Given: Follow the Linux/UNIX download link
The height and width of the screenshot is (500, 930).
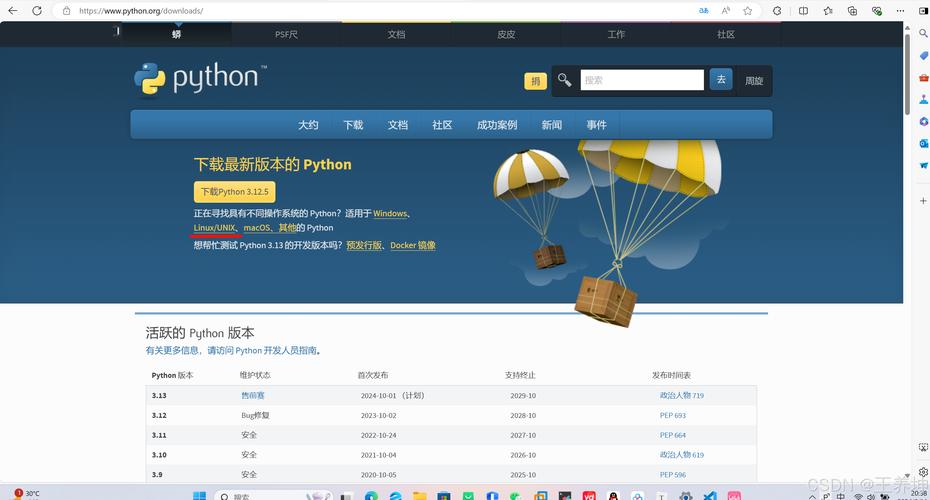Looking at the screenshot, I should (x=214, y=228).
